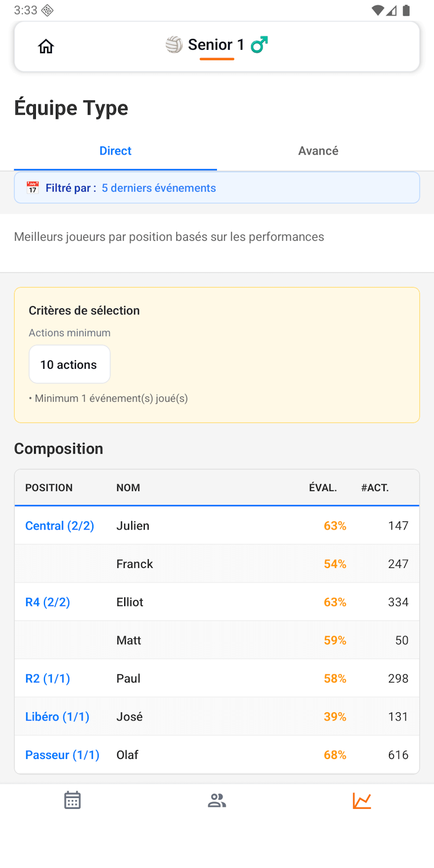Select the R2 (1/1) position link

click(x=47, y=678)
